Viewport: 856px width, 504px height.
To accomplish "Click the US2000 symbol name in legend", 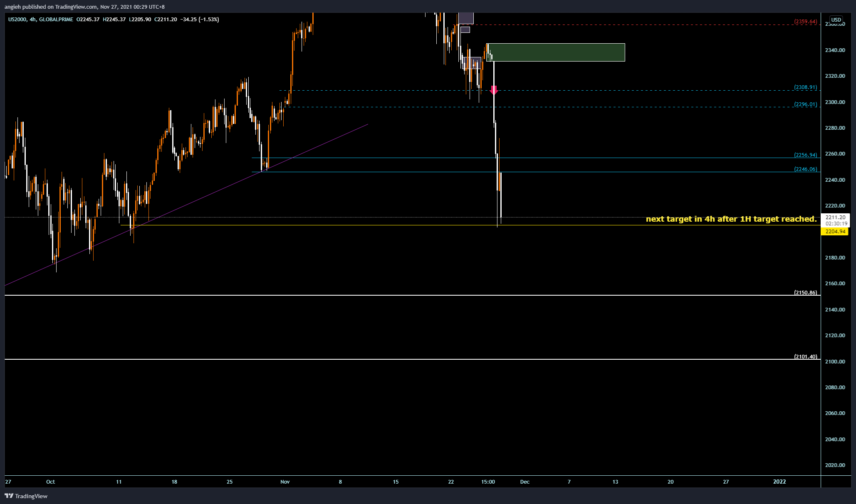I will click(17, 20).
